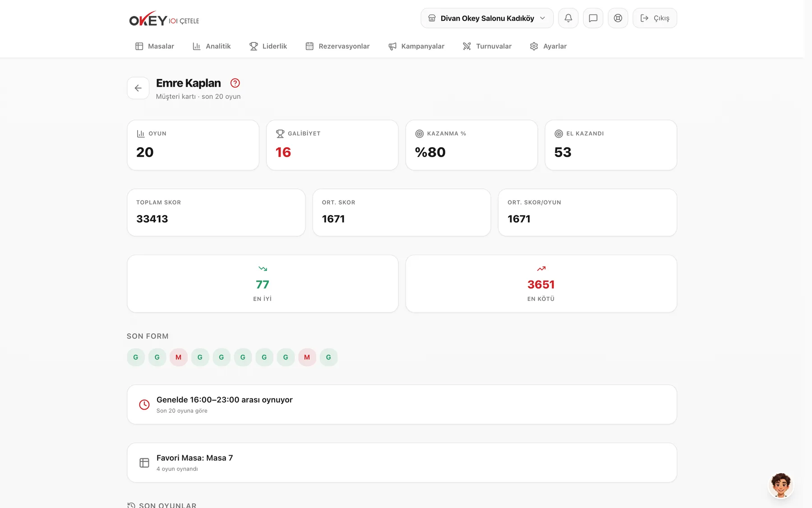Image resolution: width=812 pixels, height=508 pixels.
Task: Click the Müşteri kartı · son 20 oyun subtitle
Action: 198,97
